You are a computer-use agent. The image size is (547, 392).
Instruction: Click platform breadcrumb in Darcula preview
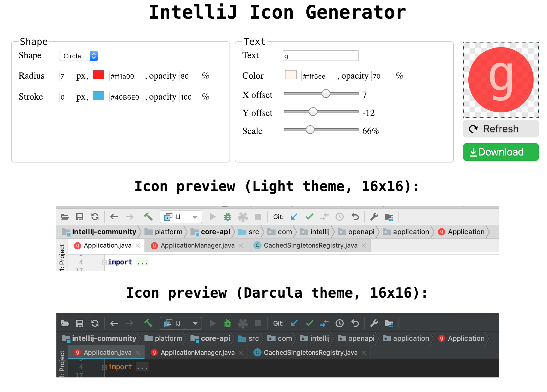164,338
